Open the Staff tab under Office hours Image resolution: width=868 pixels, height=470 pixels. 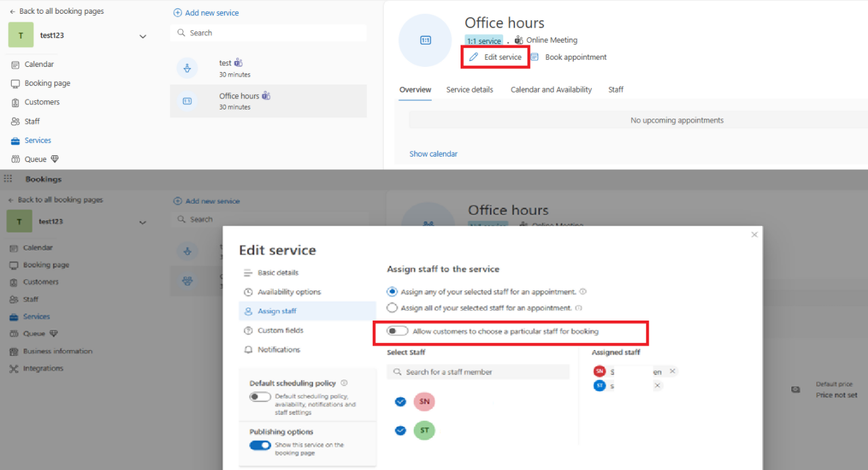click(x=615, y=90)
